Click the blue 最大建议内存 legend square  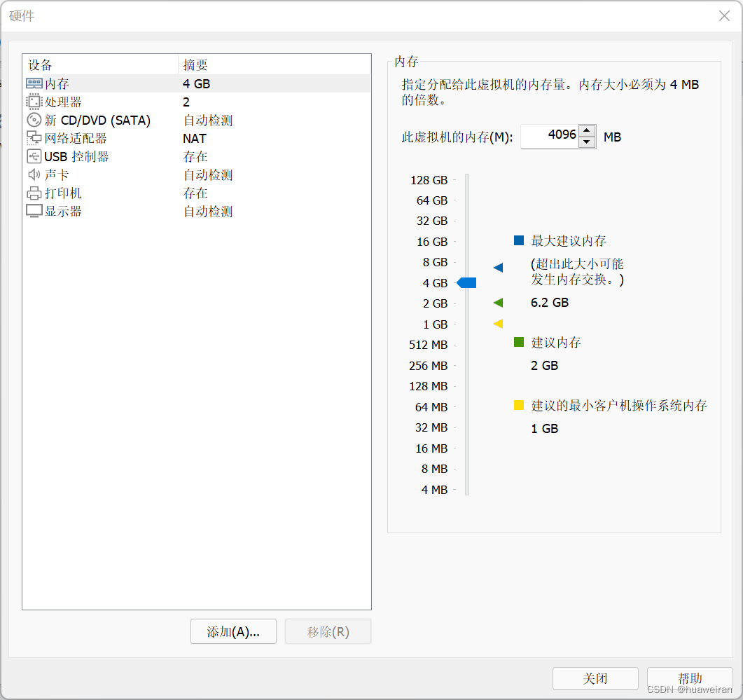519,240
